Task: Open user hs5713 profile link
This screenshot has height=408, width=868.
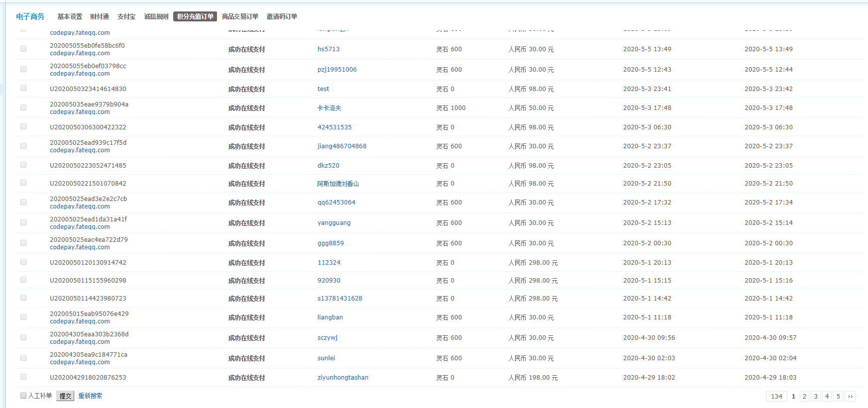Action: pyautogui.click(x=328, y=49)
